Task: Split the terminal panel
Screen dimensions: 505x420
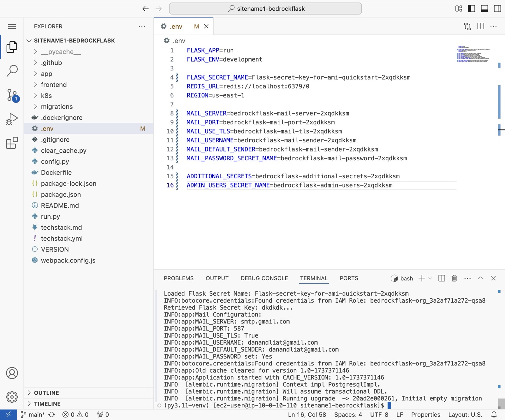Action: tap(442, 278)
